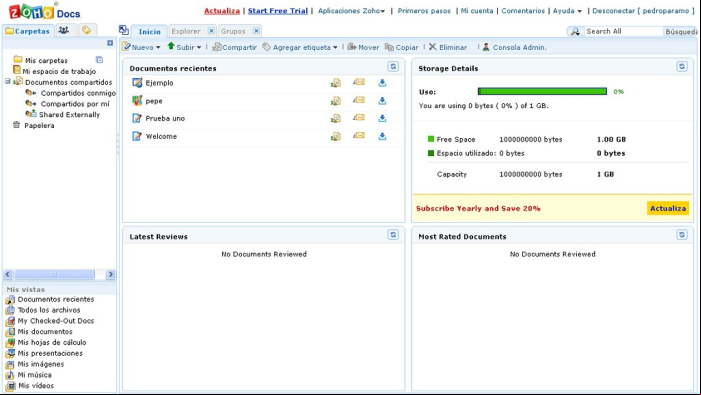This screenshot has width=701, height=395.
Task: Click the storage usage progress bar
Action: click(542, 92)
